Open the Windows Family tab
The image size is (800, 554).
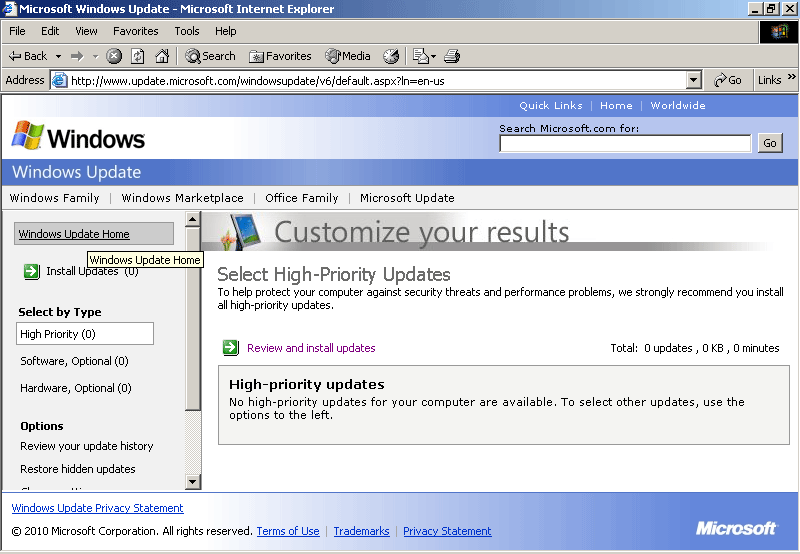pyautogui.click(x=55, y=198)
